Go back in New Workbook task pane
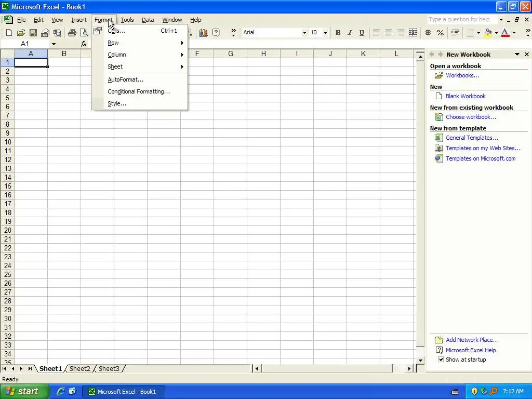The height and width of the screenshot is (399, 532). (432, 54)
